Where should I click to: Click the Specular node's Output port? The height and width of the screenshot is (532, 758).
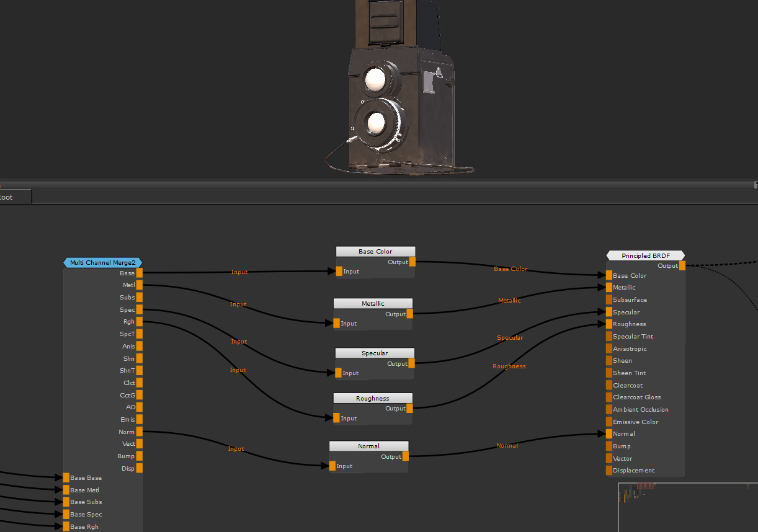coord(412,364)
